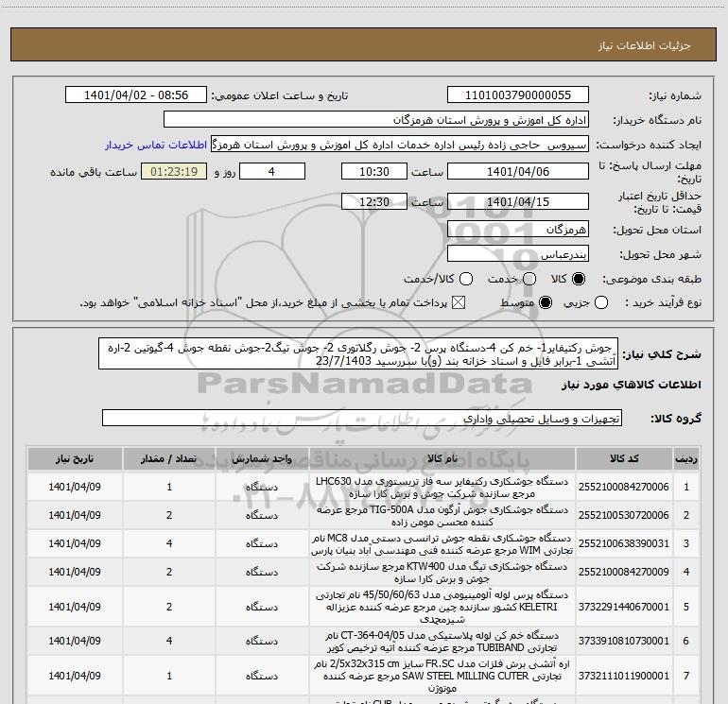Click the تاریخ نیاز column header

(75, 458)
